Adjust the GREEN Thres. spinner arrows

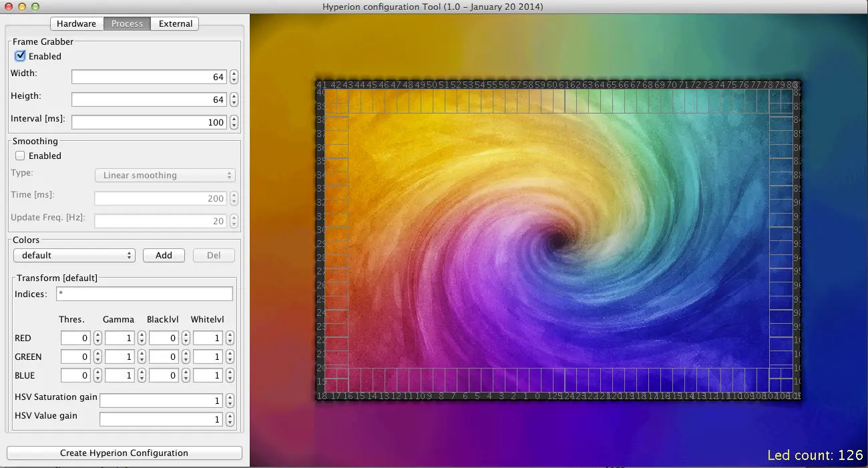click(97, 357)
